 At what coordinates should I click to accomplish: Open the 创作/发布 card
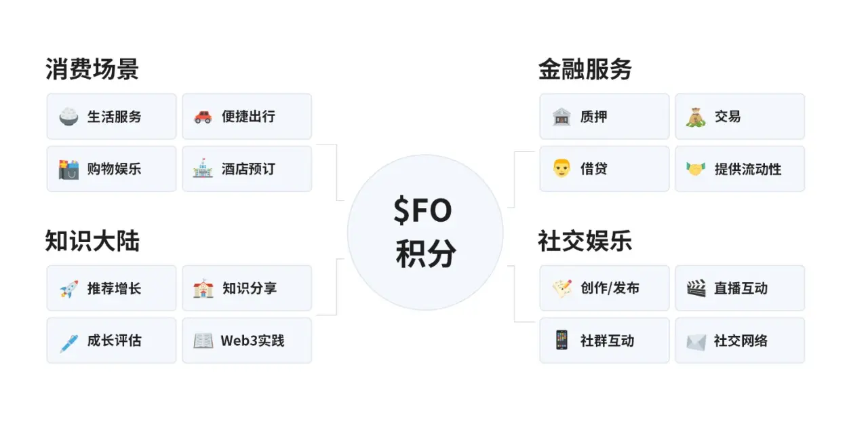pos(604,288)
